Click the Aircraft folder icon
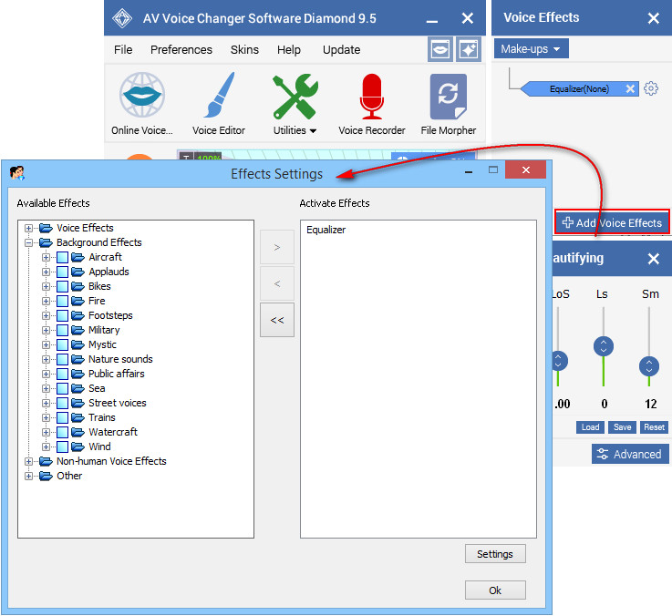This screenshot has width=672, height=616. pos(78,257)
